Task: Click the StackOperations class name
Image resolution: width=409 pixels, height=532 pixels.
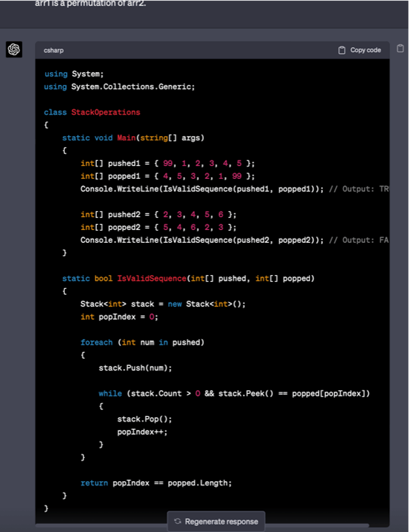Action: (105, 112)
